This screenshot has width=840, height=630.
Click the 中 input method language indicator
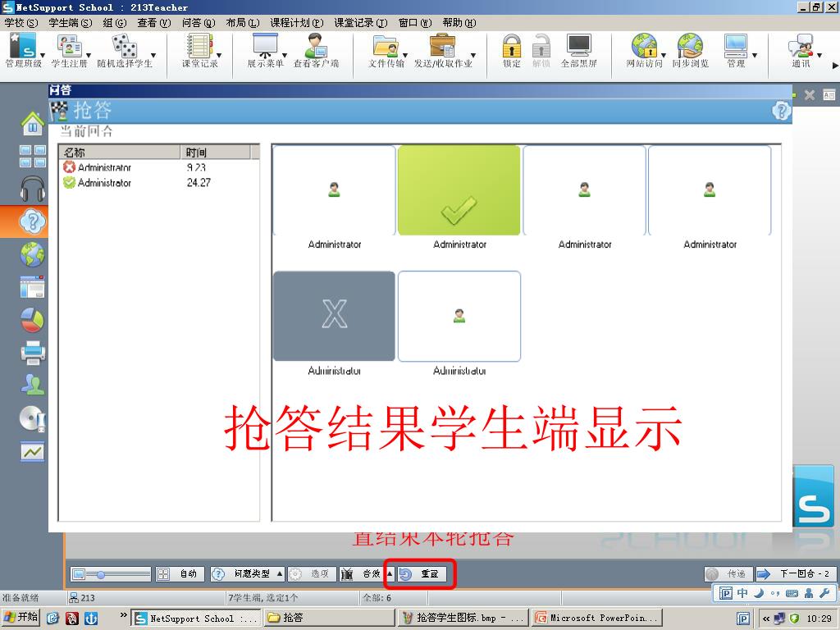[x=742, y=593]
